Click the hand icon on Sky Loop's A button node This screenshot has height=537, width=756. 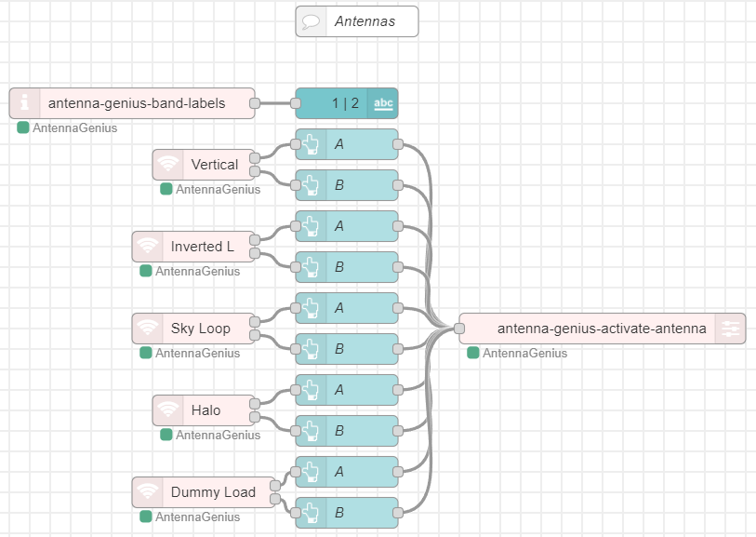coord(311,308)
